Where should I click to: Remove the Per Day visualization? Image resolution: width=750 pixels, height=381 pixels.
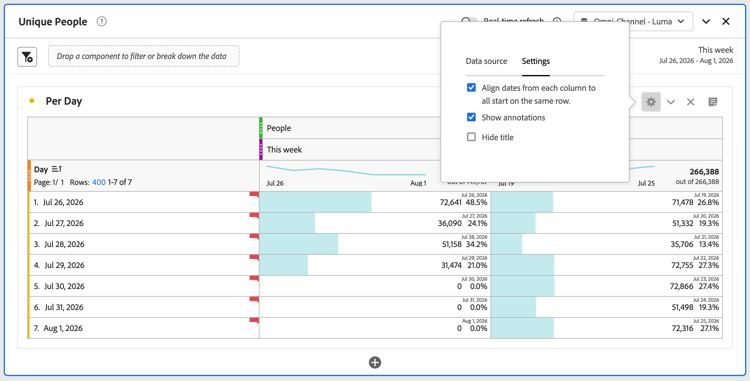point(691,102)
